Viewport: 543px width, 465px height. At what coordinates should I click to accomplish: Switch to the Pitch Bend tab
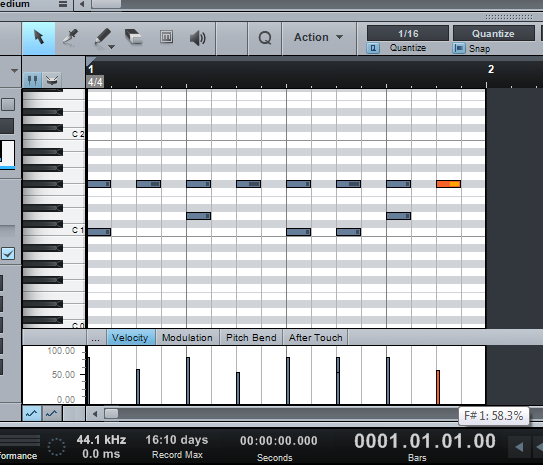pyautogui.click(x=251, y=337)
